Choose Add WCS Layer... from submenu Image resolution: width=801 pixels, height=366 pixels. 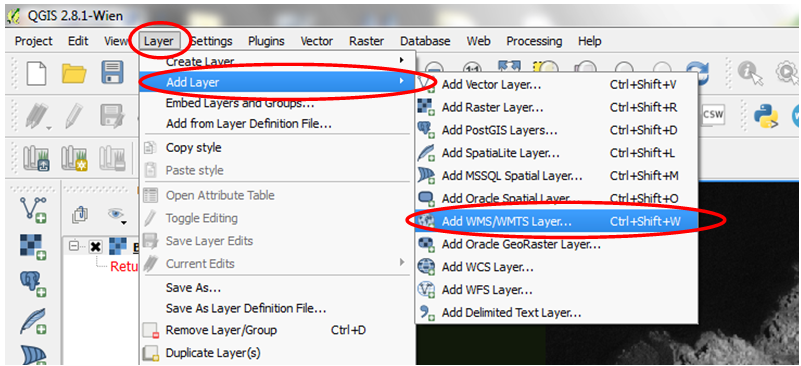tap(556, 267)
